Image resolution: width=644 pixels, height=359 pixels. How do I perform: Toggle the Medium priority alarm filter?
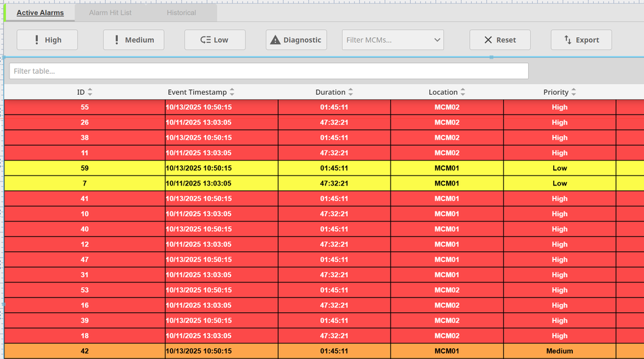pyautogui.click(x=134, y=40)
